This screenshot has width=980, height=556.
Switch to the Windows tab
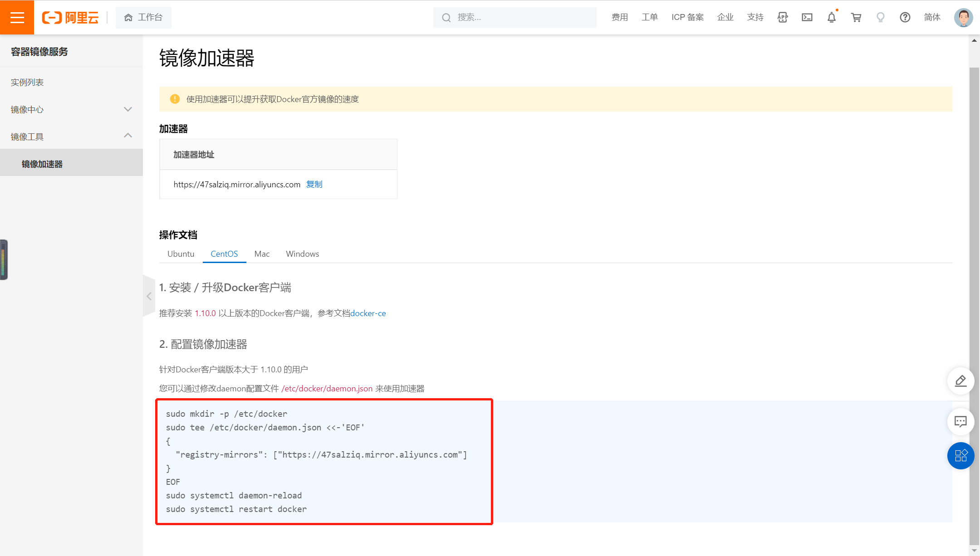pyautogui.click(x=302, y=254)
